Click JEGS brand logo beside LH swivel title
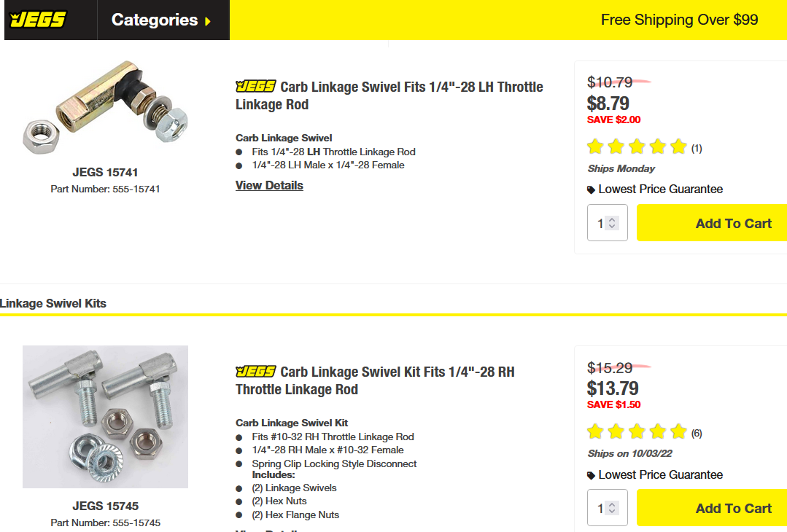Screen dimensions: 787x532 [255, 87]
